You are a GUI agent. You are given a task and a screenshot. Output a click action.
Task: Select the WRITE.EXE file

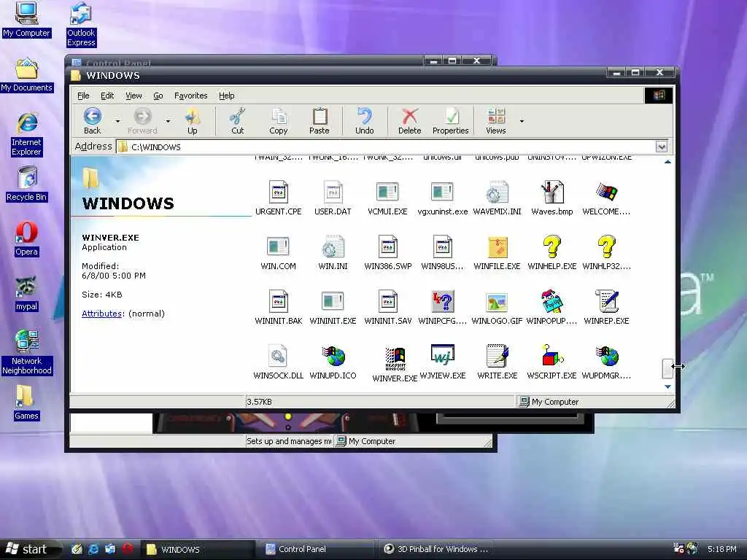click(497, 362)
